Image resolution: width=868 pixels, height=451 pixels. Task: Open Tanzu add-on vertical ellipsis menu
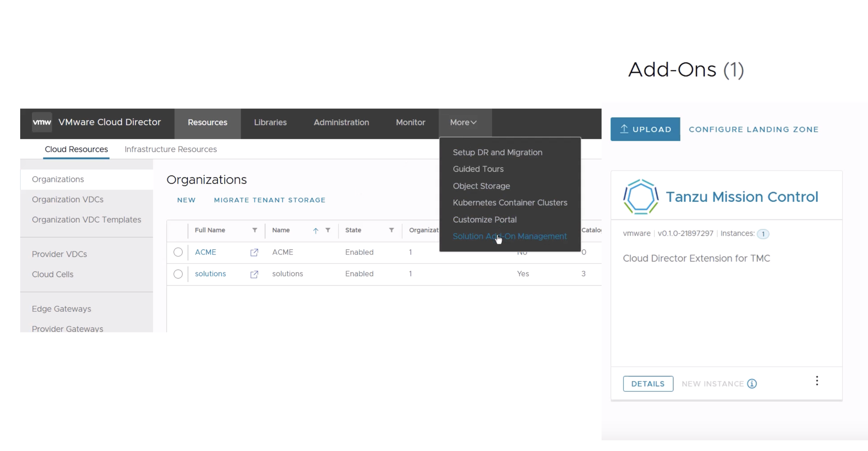click(x=817, y=381)
